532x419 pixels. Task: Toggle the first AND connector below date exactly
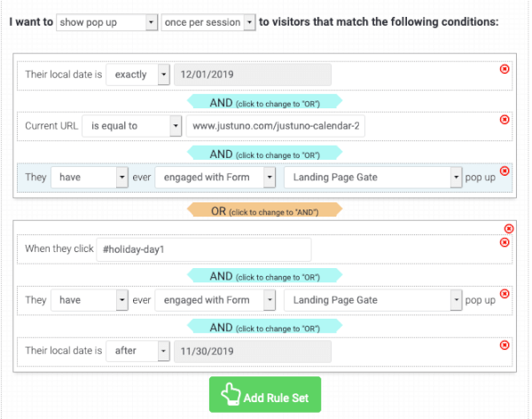pos(264,101)
